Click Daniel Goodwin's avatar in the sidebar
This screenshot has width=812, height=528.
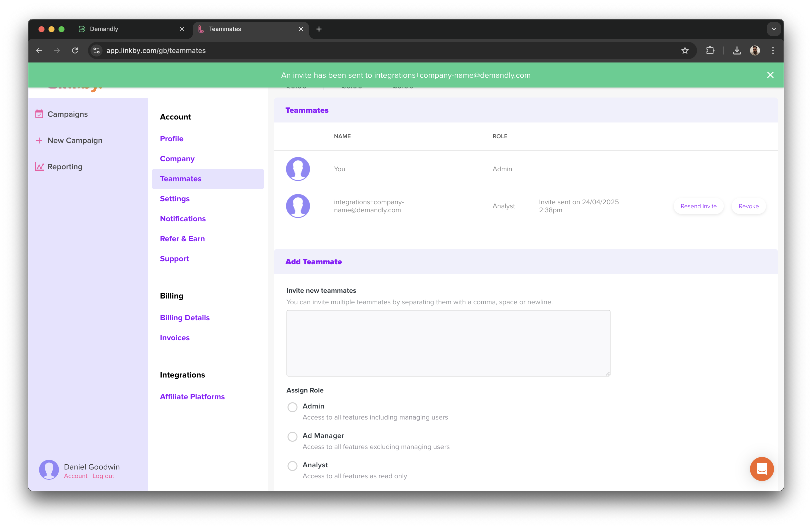[x=49, y=470]
